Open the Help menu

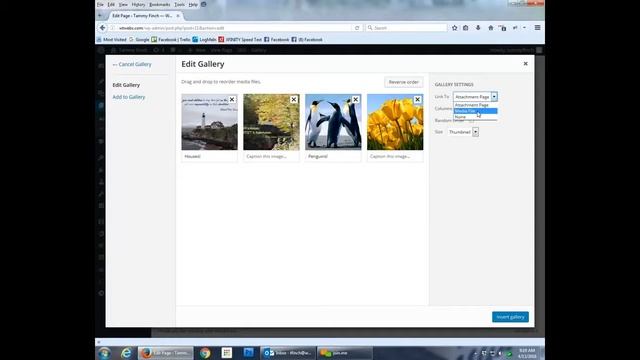point(193,4)
